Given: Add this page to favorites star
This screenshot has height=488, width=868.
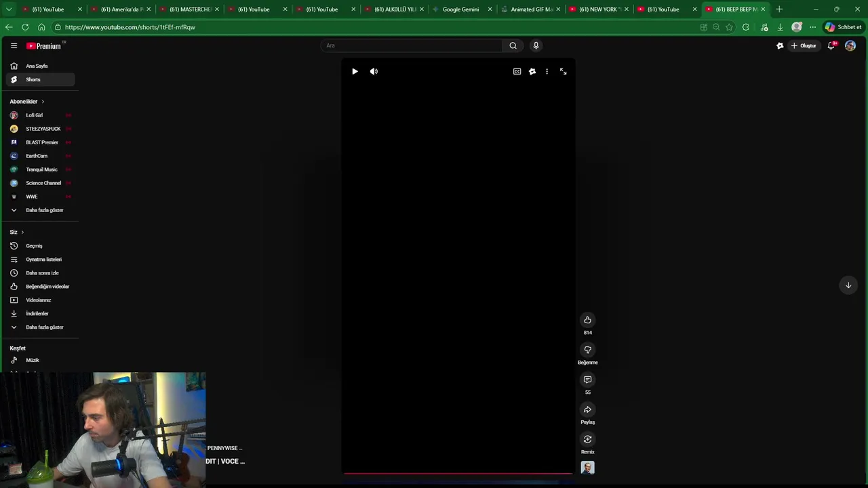Looking at the screenshot, I should coord(729,27).
